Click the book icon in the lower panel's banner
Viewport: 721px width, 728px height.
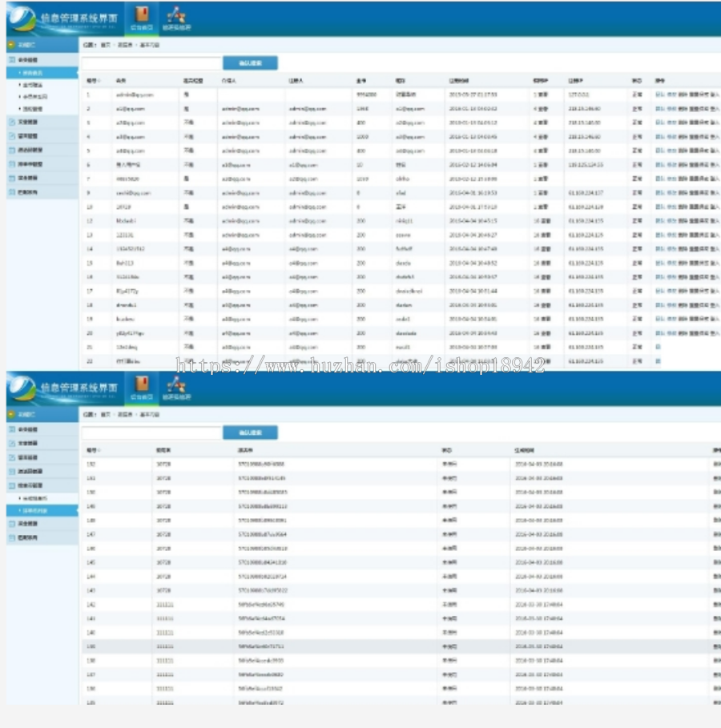(142, 384)
